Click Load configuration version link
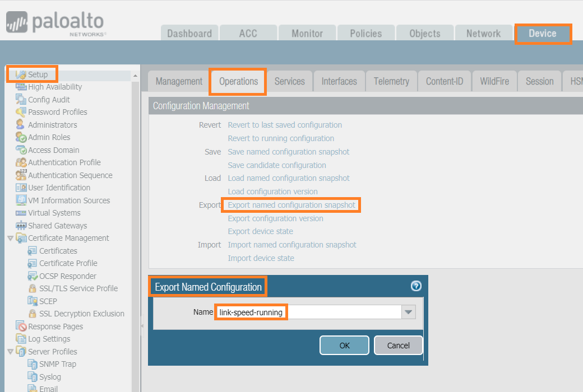583x392 pixels. coord(272,192)
